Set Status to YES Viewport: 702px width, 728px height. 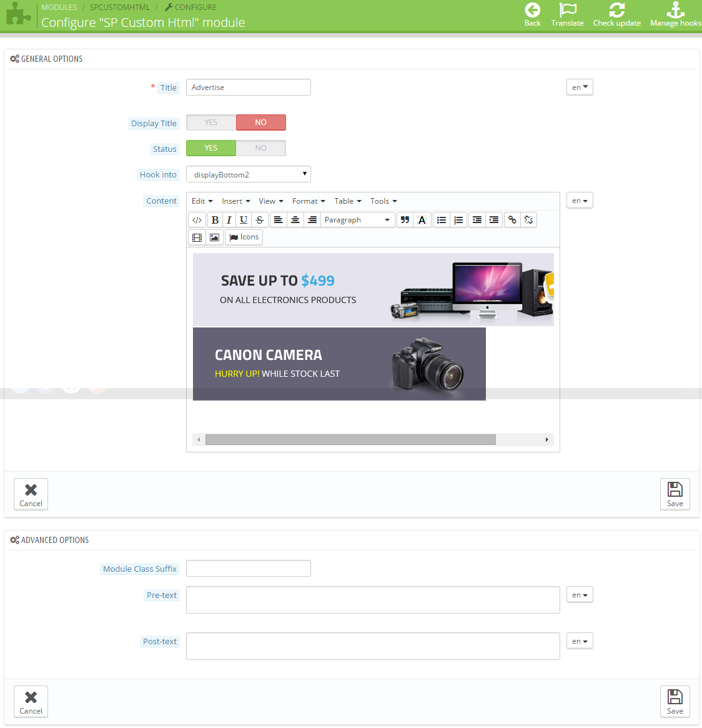tap(211, 148)
